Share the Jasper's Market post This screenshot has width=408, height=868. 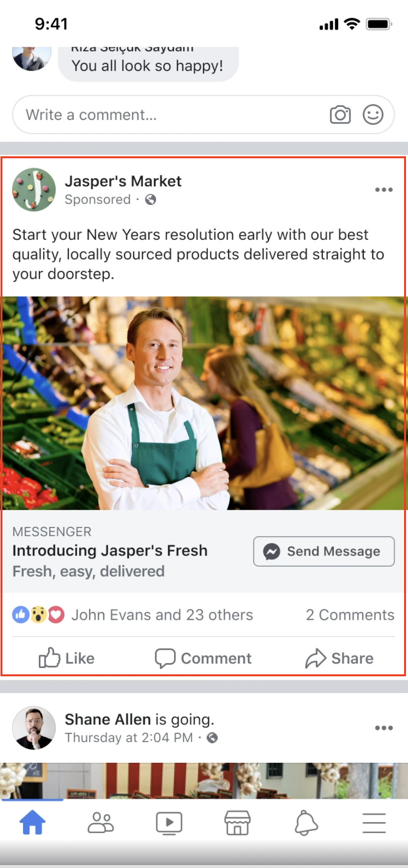(339, 658)
